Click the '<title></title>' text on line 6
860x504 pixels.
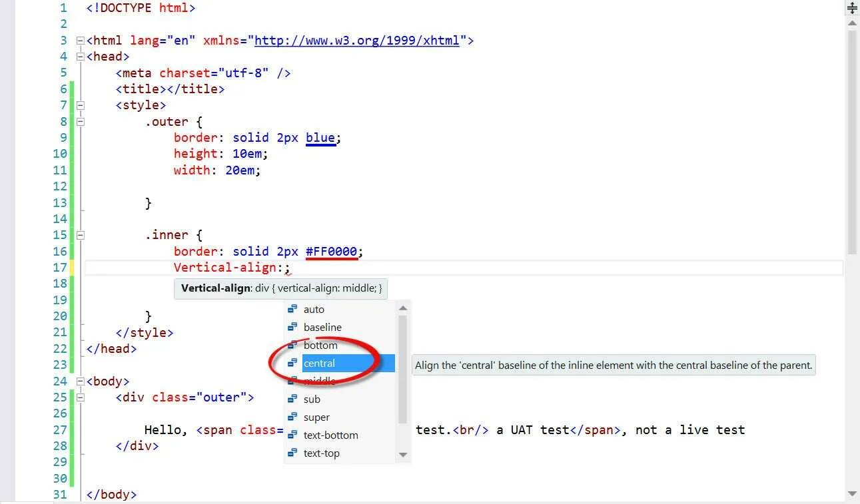tap(170, 89)
